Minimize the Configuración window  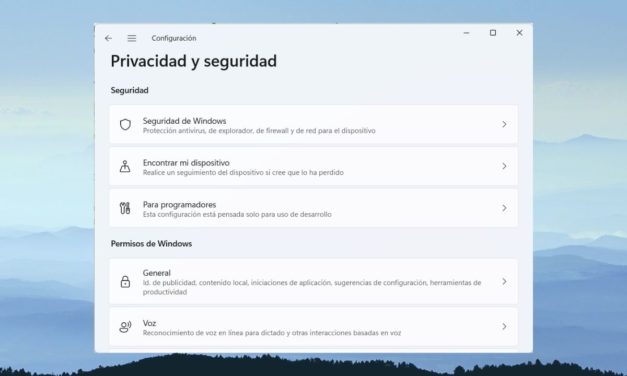tap(466, 33)
